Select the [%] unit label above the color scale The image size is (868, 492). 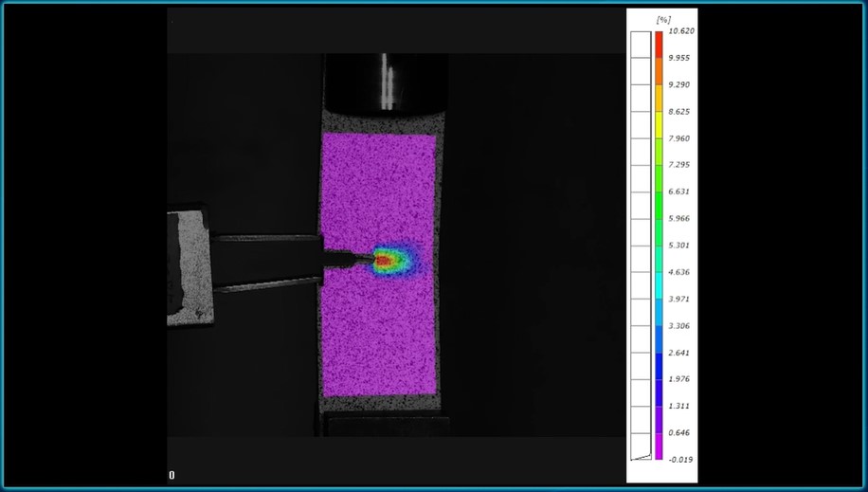(x=663, y=19)
